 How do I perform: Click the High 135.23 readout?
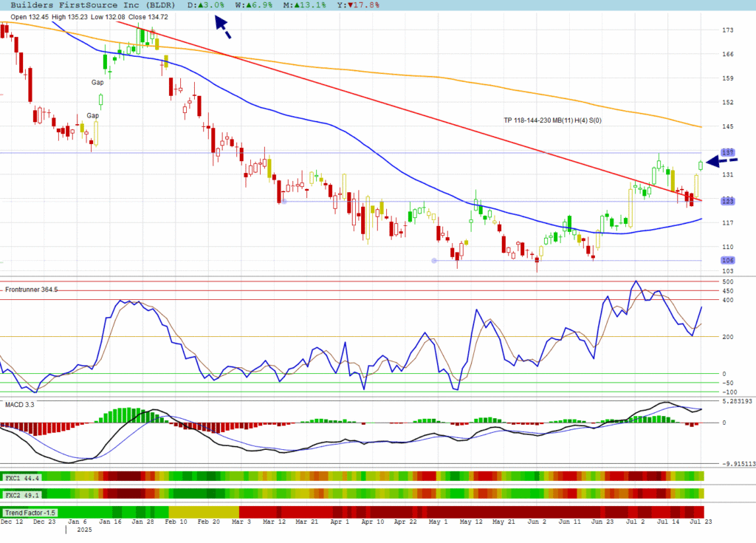(69, 17)
